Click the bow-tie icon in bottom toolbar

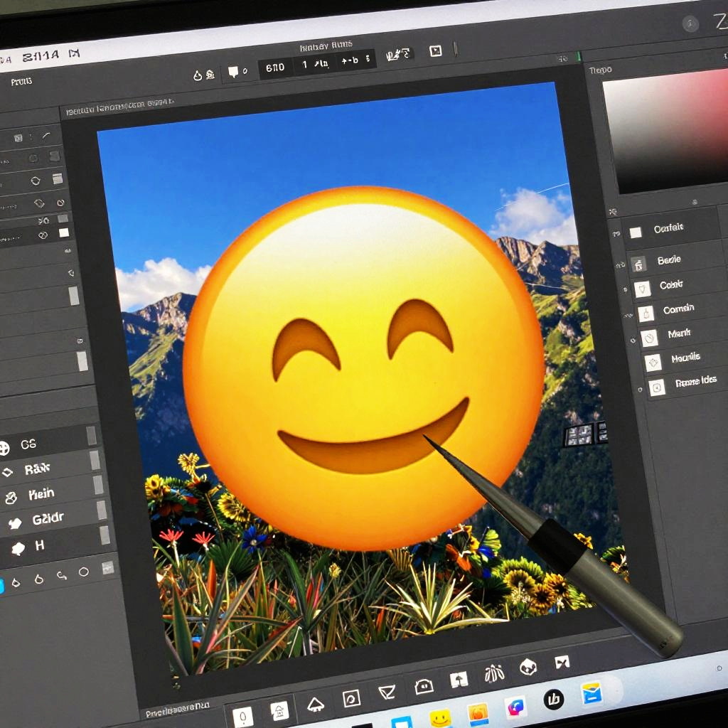coord(562,662)
